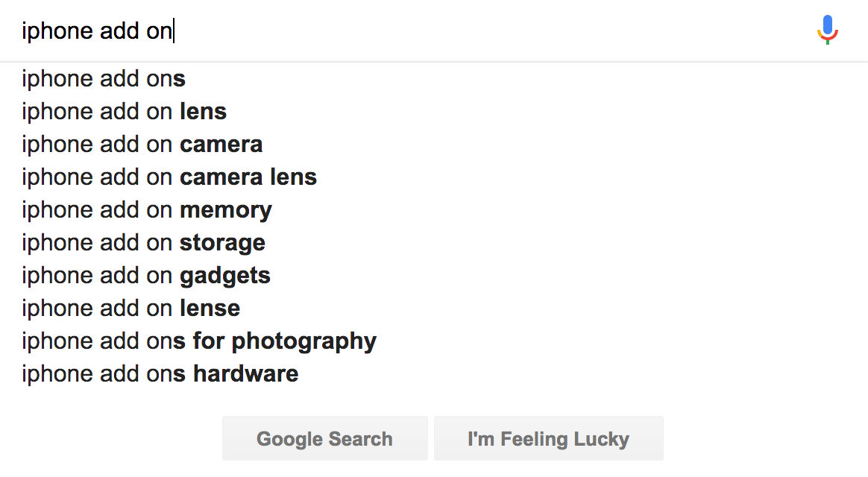Select "iphone add on camera lens" suggestion
Screen dimensions: 868x477
click(169, 177)
